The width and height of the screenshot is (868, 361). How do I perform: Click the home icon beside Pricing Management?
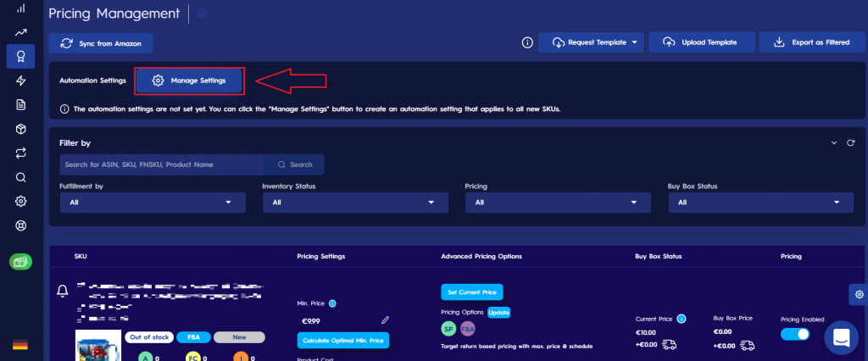point(202,13)
